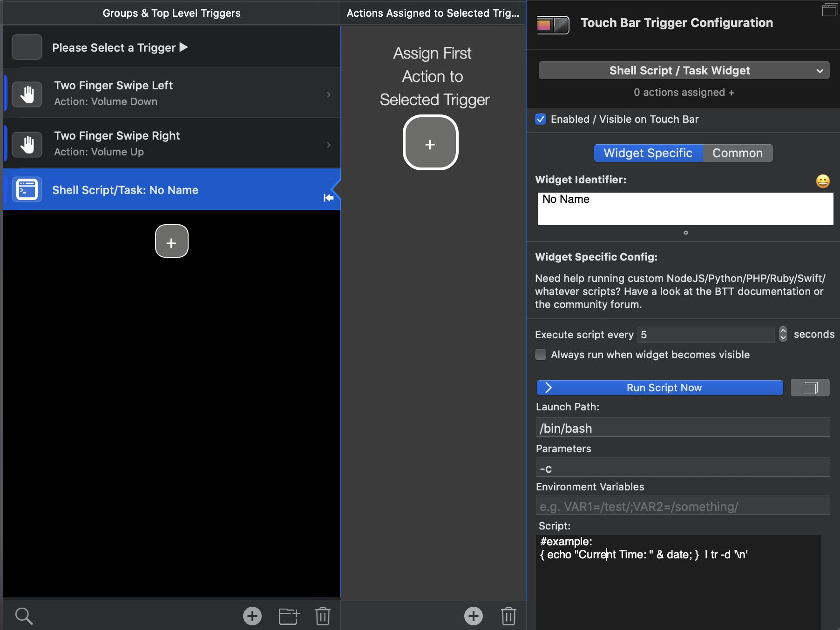Click large plus to assign first action
This screenshot has height=630, width=840.
tap(430, 143)
